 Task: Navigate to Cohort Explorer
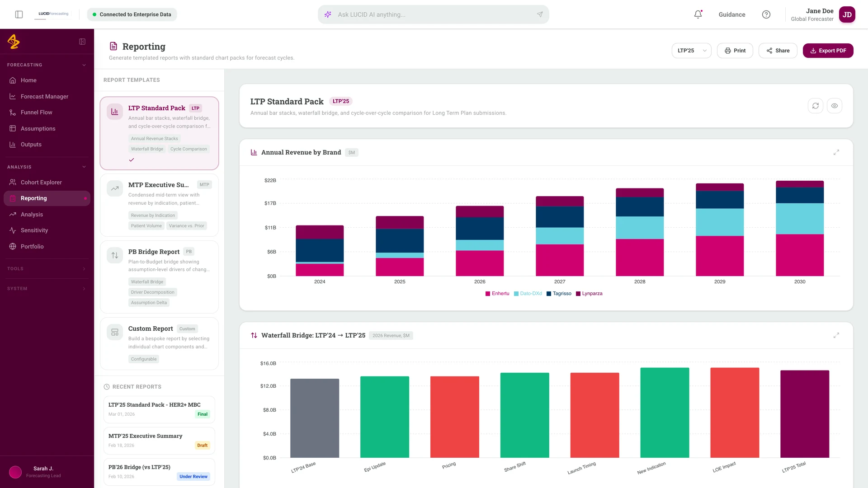tap(47, 182)
